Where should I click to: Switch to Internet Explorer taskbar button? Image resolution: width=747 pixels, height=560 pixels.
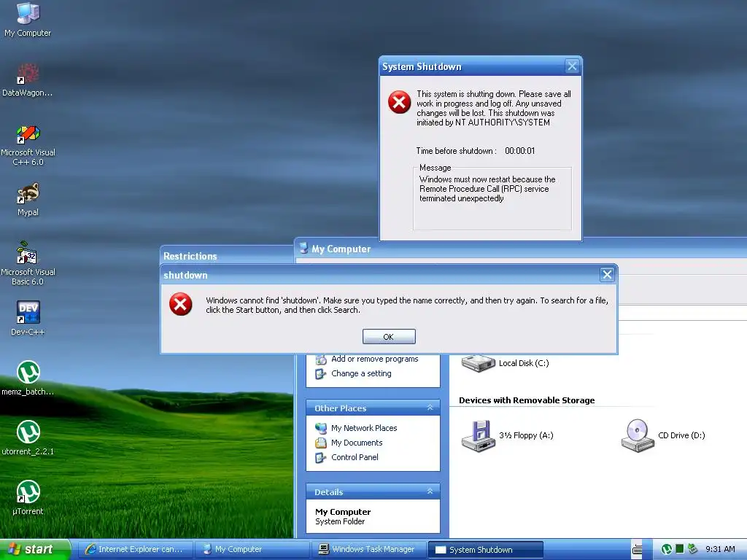click(136, 550)
